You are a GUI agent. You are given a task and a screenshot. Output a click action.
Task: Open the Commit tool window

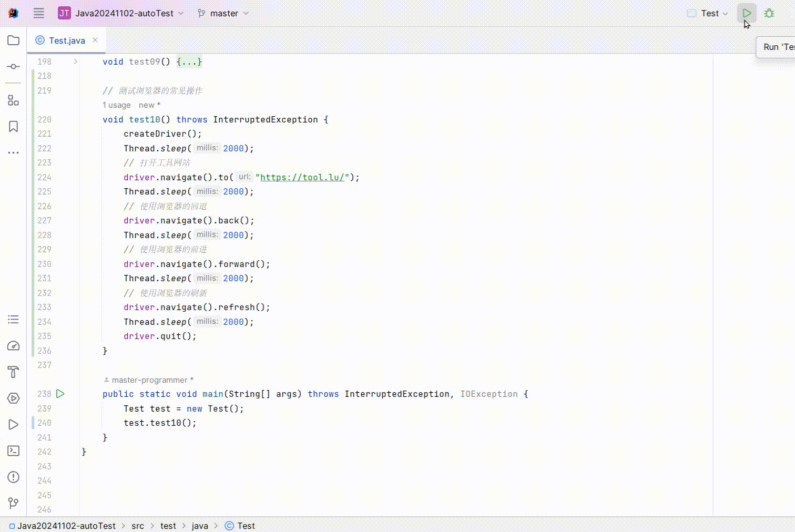tap(14, 67)
